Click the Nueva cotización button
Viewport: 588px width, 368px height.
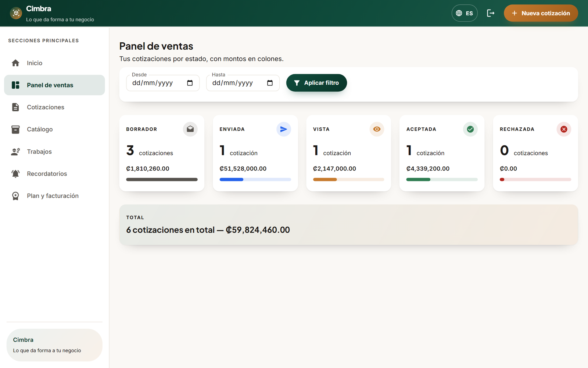pos(541,13)
